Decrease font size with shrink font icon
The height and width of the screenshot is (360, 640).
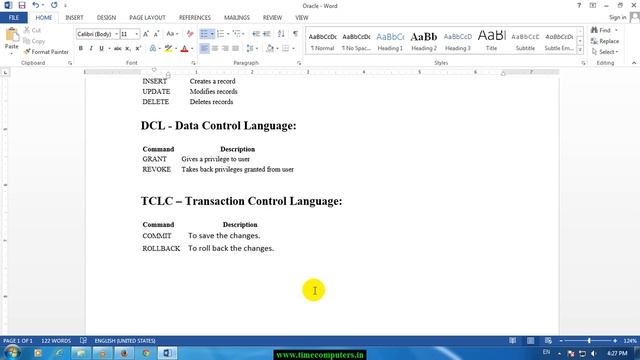pyautogui.click(x=156, y=34)
